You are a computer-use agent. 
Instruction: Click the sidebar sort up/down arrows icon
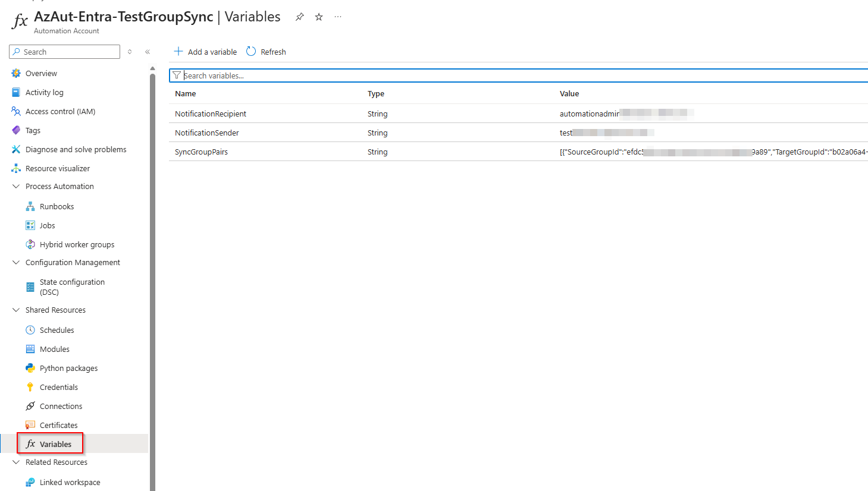click(x=130, y=52)
